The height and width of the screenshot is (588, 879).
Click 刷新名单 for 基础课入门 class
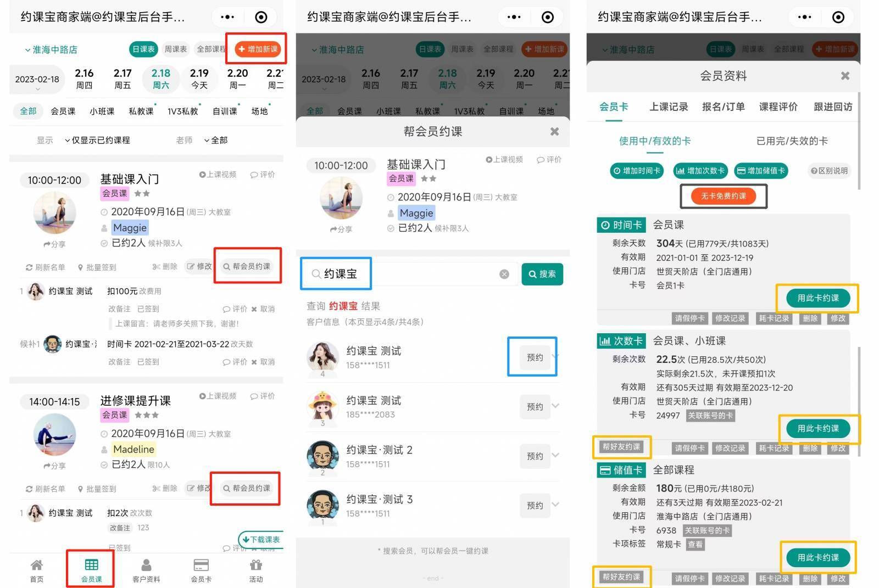45,267
